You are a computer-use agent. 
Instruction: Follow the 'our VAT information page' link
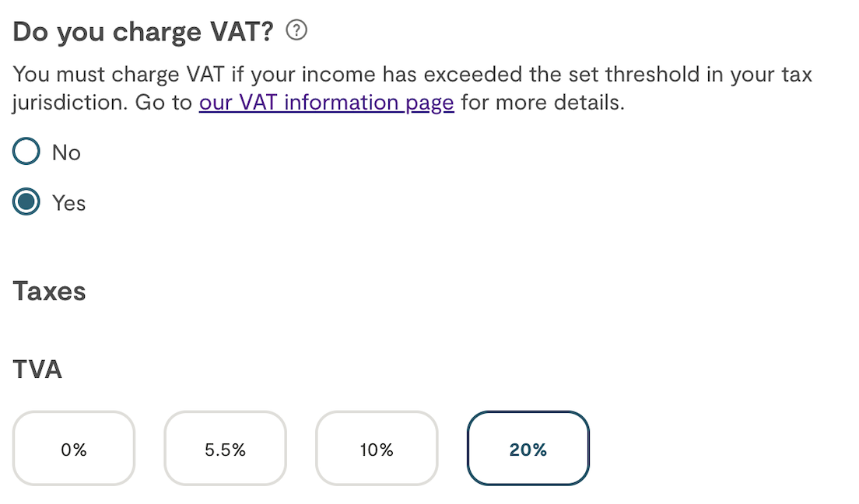(327, 103)
